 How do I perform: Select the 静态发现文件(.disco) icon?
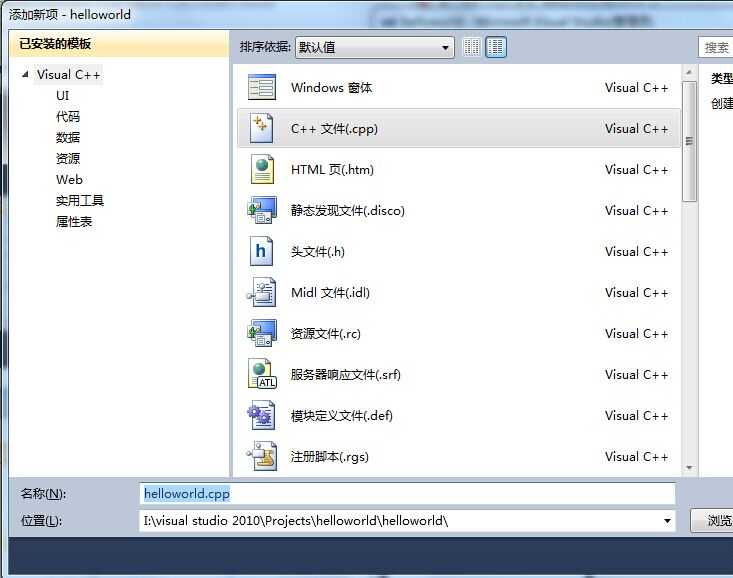[x=262, y=210]
